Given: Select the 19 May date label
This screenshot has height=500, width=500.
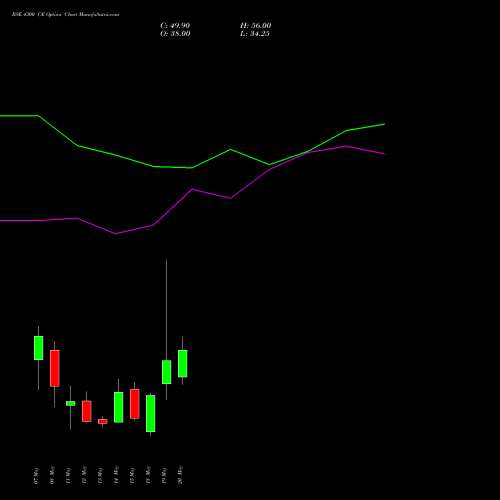Looking at the screenshot, I should pyautogui.click(x=164, y=475).
